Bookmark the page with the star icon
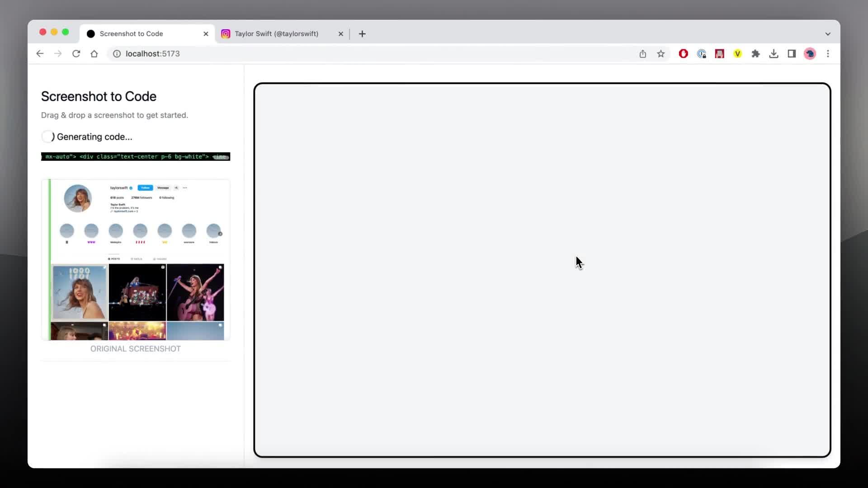The height and width of the screenshot is (488, 868). (x=661, y=53)
